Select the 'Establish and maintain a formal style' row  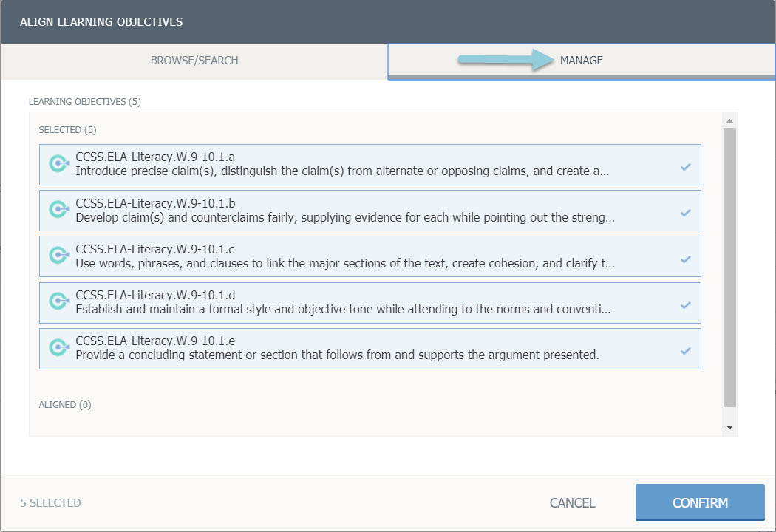(341, 308)
